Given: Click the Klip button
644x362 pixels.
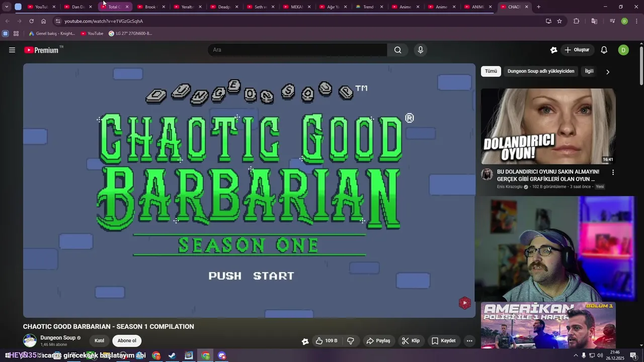Looking at the screenshot, I should 411,341.
